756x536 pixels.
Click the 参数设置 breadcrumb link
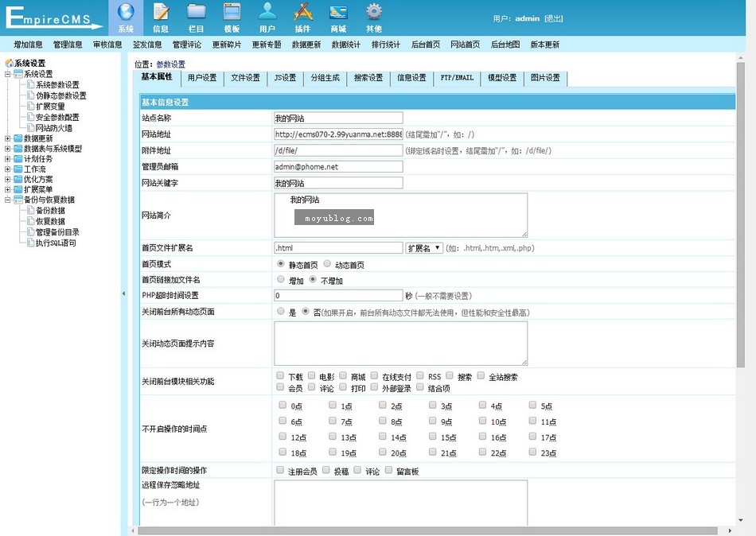170,64
